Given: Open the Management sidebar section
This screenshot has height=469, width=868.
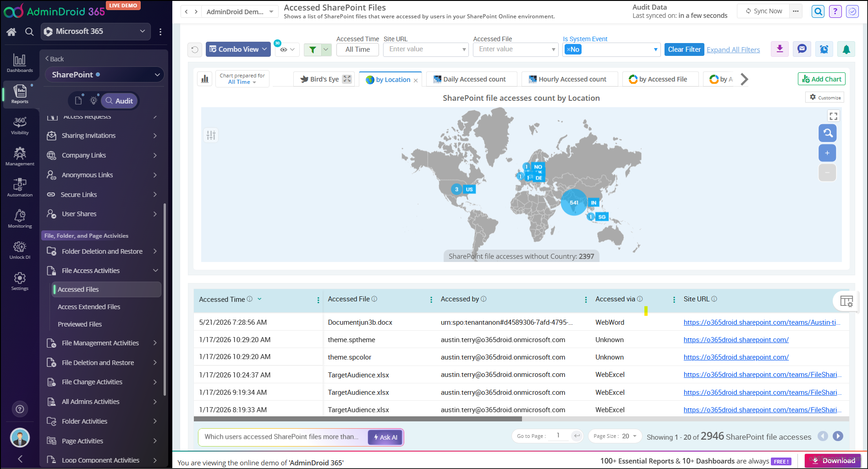Looking at the screenshot, I should 20,157.
